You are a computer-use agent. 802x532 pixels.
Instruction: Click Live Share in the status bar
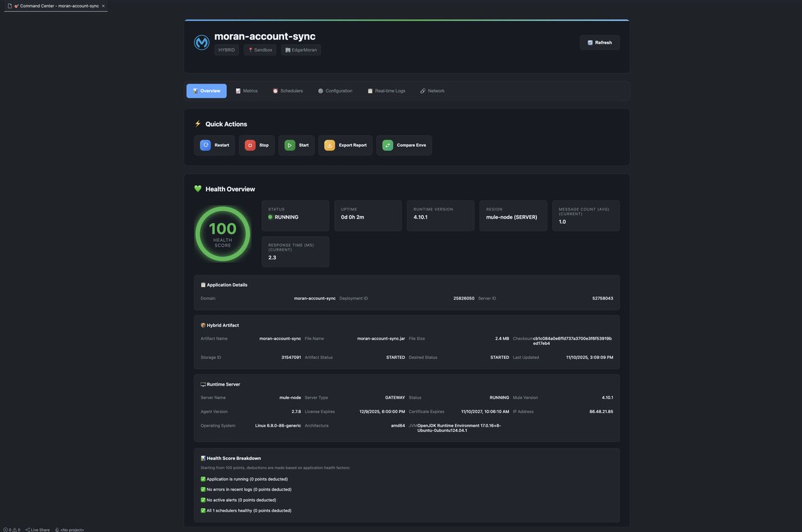(37, 529)
